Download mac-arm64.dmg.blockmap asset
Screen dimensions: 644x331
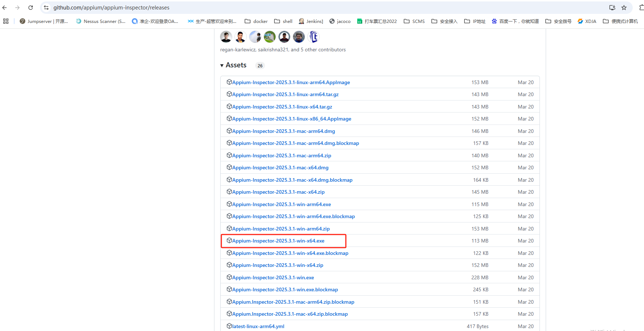click(x=296, y=143)
